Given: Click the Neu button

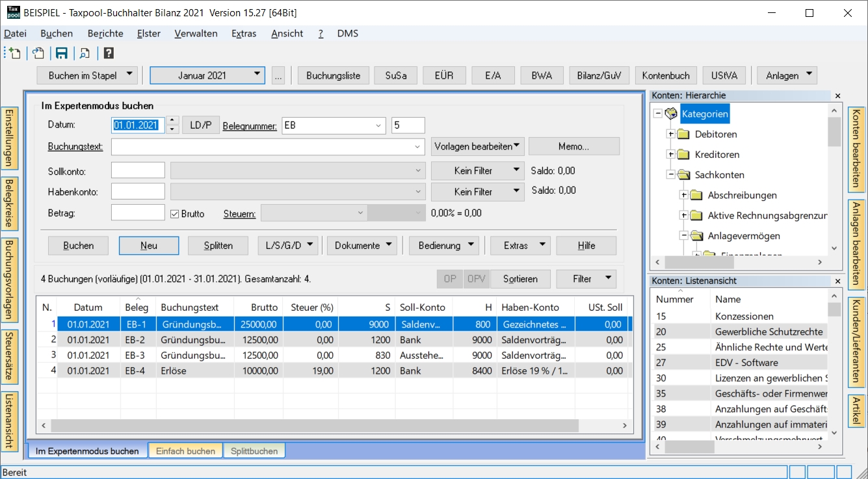Looking at the screenshot, I should (x=149, y=246).
